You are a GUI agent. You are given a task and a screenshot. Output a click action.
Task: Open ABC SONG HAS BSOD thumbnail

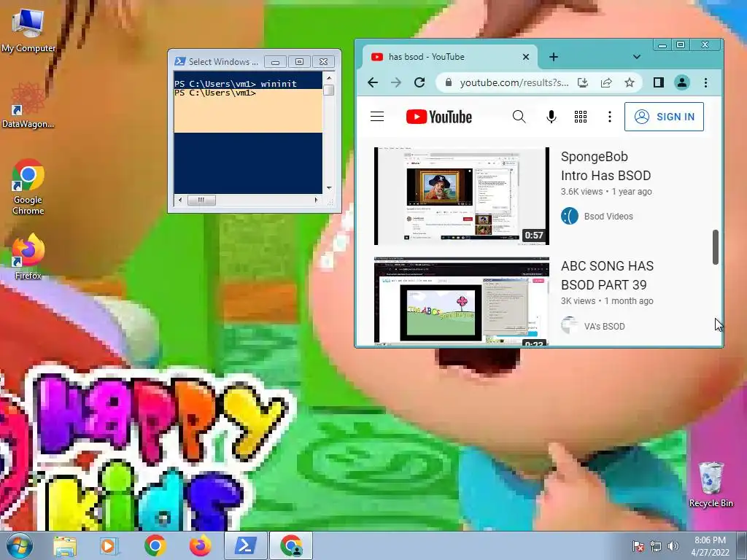461,301
